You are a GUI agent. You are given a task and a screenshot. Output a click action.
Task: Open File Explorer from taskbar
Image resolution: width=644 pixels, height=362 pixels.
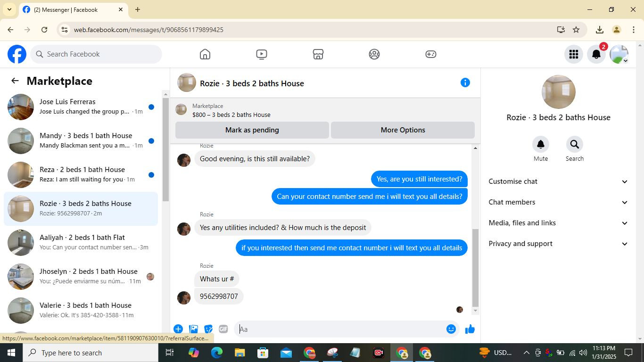[240, 353]
